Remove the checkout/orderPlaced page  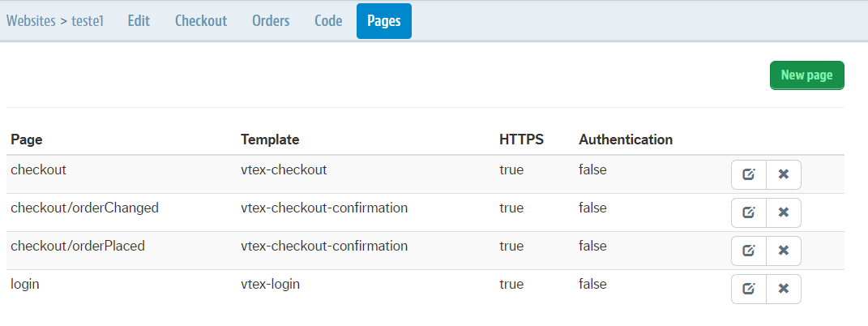[783, 251]
